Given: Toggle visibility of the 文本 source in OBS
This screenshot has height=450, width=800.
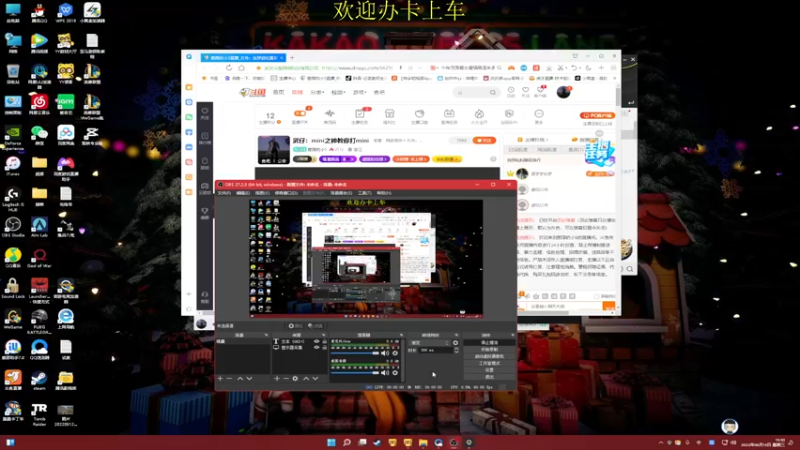Looking at the screenshot, I should pos(316,341).
